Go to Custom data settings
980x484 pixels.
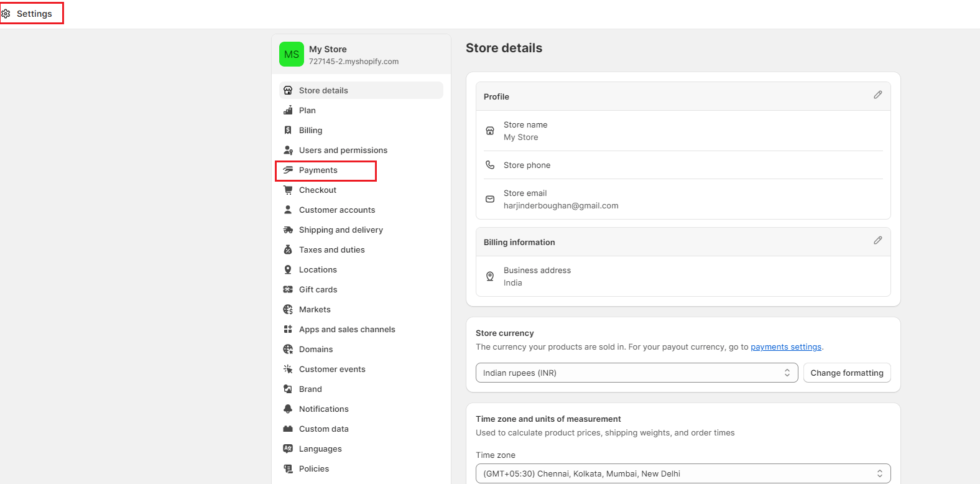tap(361, 429)
